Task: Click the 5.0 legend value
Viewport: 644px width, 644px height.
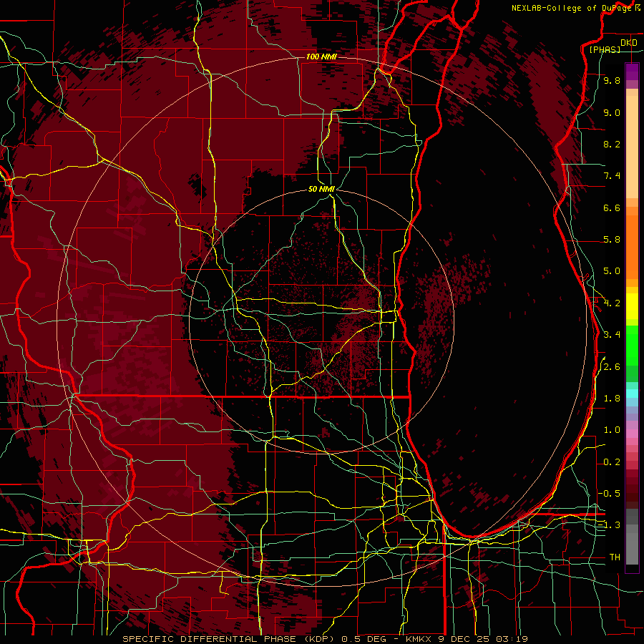Action: pyautogui.click(x=612, y=271)
